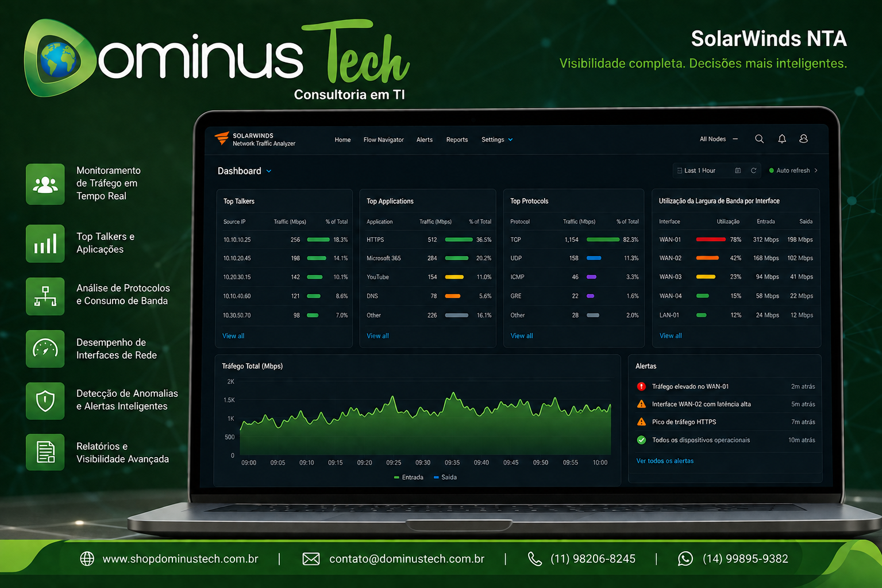Open the user profile icon
882x588 pixels.
click(x=803, y=139)
